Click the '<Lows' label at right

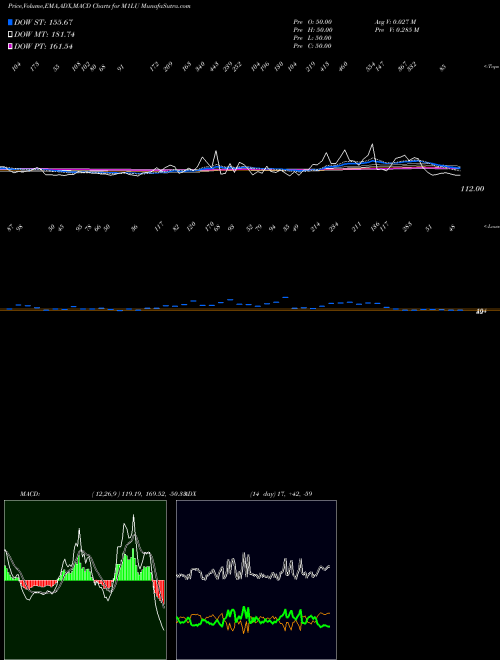pos(491,226)
